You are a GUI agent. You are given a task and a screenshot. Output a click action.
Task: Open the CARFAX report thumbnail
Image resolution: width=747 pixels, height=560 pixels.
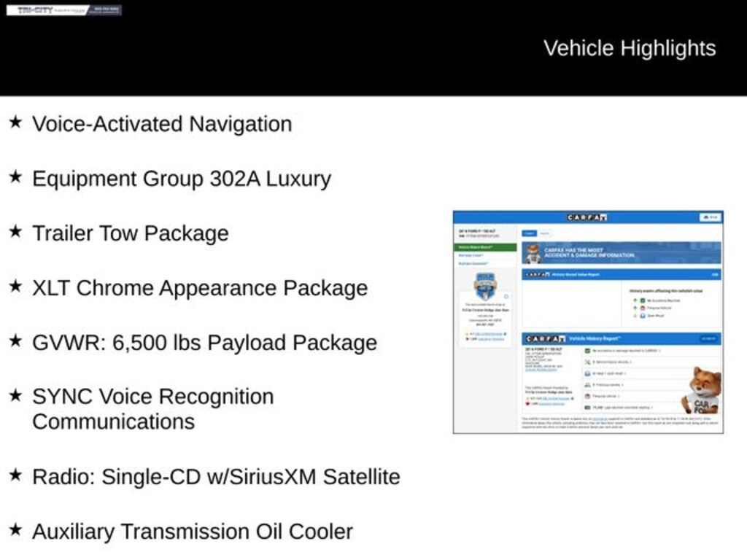(x=588, y=322)
